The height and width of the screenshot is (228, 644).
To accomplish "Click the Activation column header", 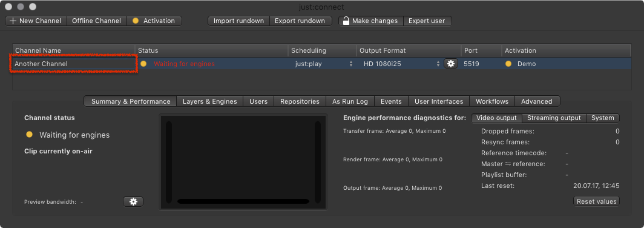I will (x=567, y=50).
